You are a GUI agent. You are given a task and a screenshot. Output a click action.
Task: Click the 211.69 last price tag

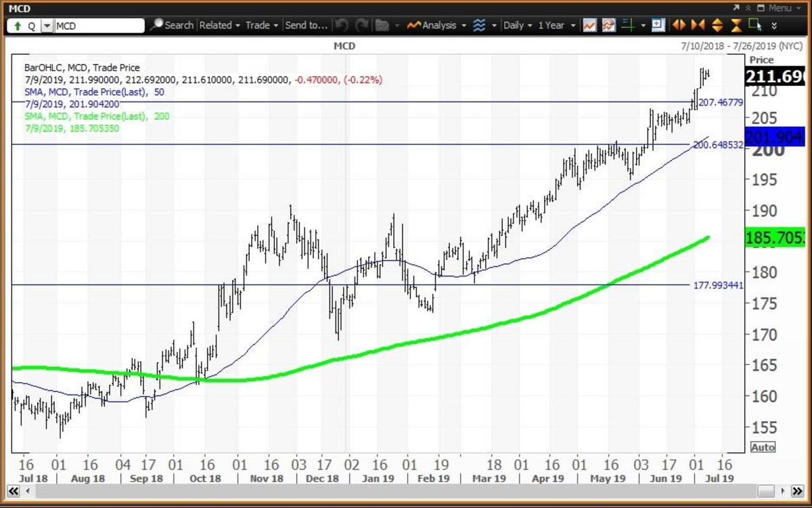pyautogui.click(x=774, y=76)
